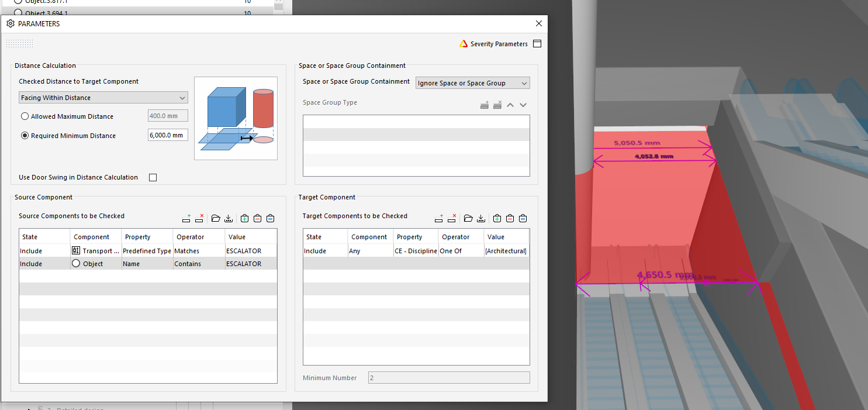
Task: Click the dotted drag handle below PARAMETERS title
Action: click(x=19, y=44)
